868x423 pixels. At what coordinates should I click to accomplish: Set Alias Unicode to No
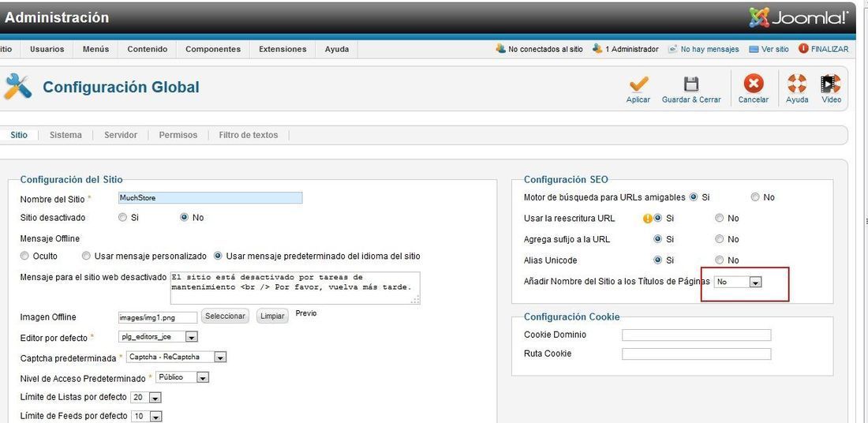719,260
